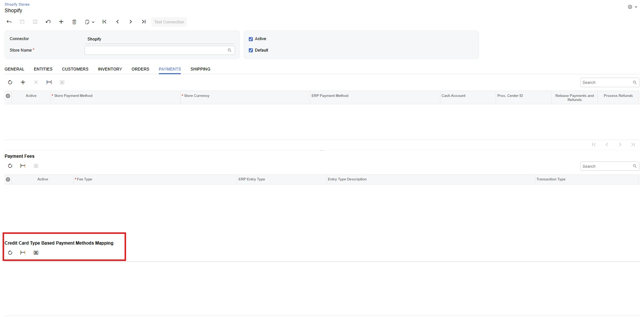Click the splitter handle above Payment Fees
The height and width of the screenshot is (317, 644).
click(322, 150)
